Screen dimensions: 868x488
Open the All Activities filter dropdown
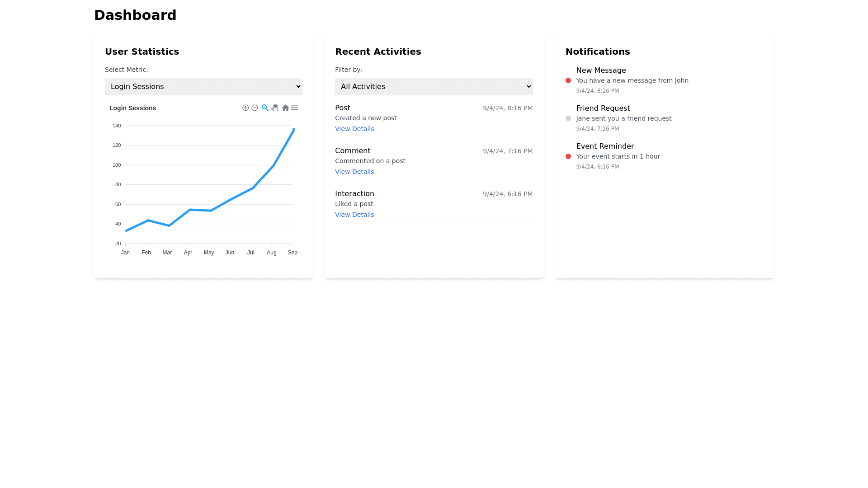tap(434, 86)
